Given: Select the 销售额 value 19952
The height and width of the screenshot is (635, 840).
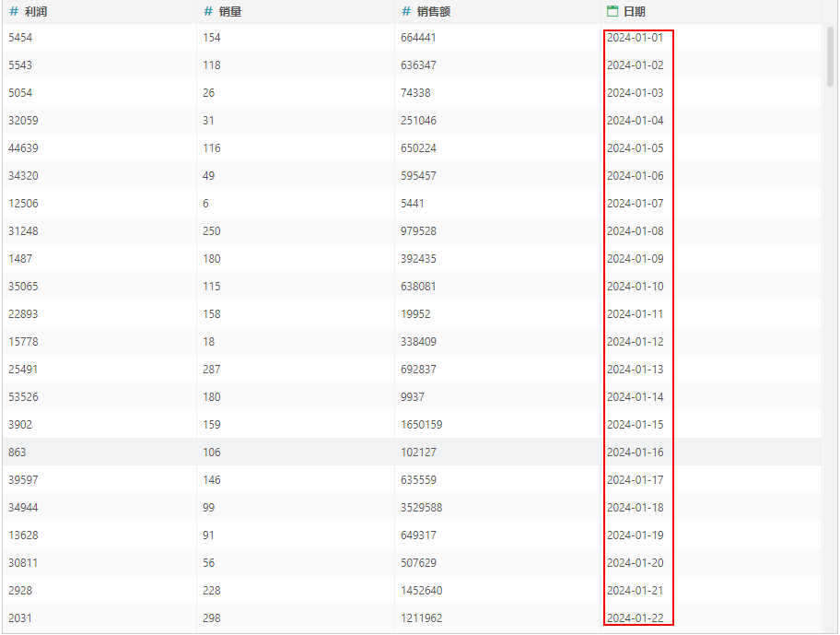Looking at the screenshot, I should pyautogui.click(x=415, y=314).
